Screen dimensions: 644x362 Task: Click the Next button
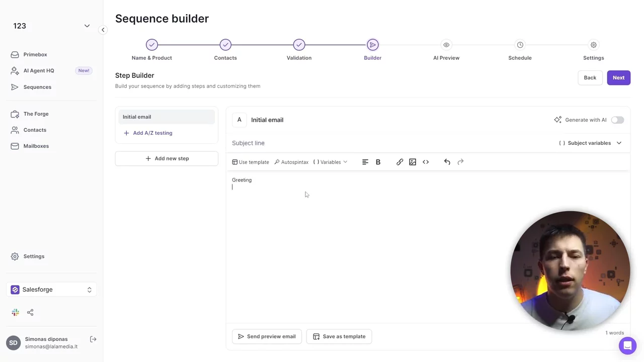(x=618, y=77)
